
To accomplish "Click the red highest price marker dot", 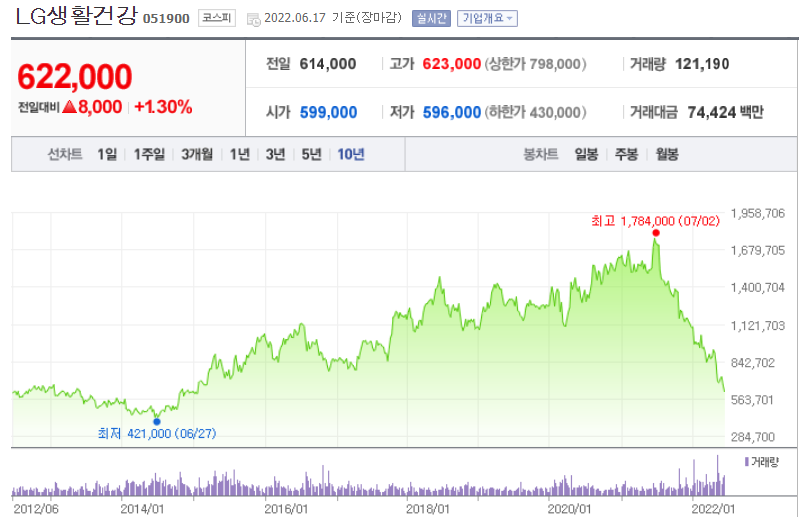I will (656, 233).
